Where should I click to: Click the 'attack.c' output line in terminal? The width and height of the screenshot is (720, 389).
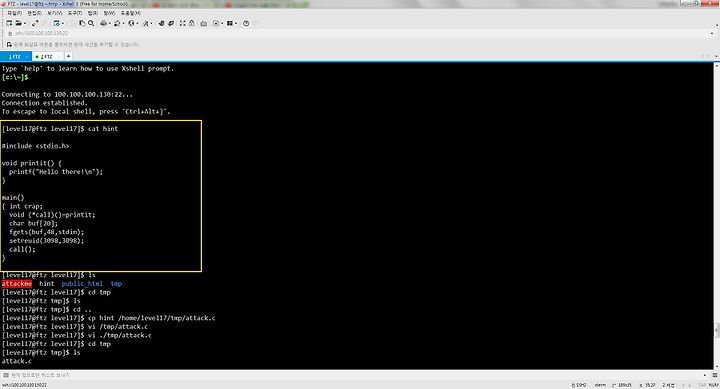point(17,361)
